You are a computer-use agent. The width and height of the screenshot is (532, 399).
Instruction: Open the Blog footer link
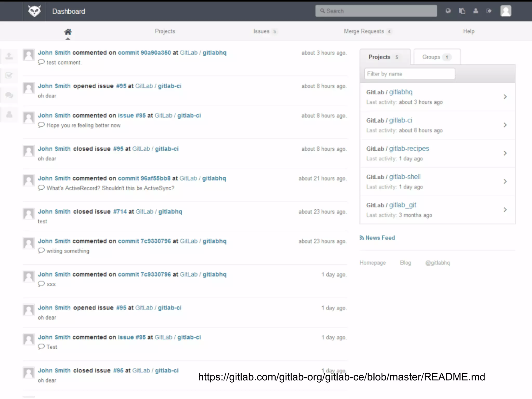[x=405, y=263]
